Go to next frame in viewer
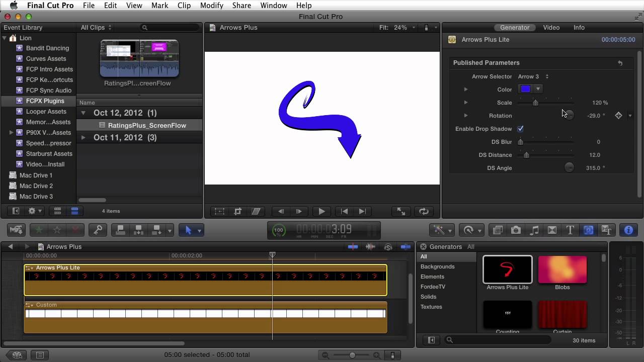Viewport: 644px width, 362px height. [x=299, y=212]
